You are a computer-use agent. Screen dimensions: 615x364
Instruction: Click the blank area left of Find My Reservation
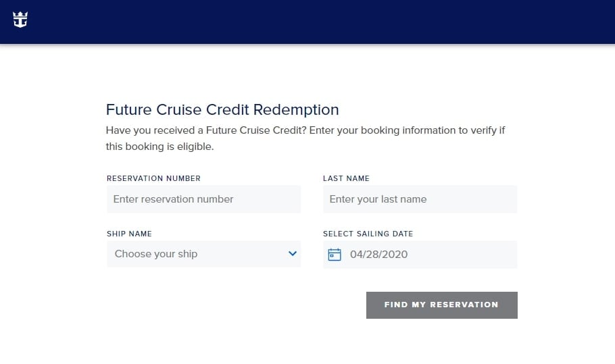[x=235, y=305]
